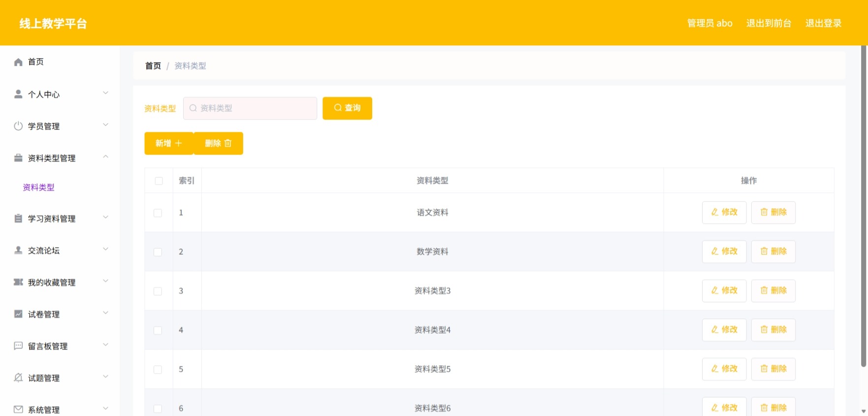The image size is (868, 416).
Task: Select the checkbox for 资料类型4
Action: [x=158, y=330]
